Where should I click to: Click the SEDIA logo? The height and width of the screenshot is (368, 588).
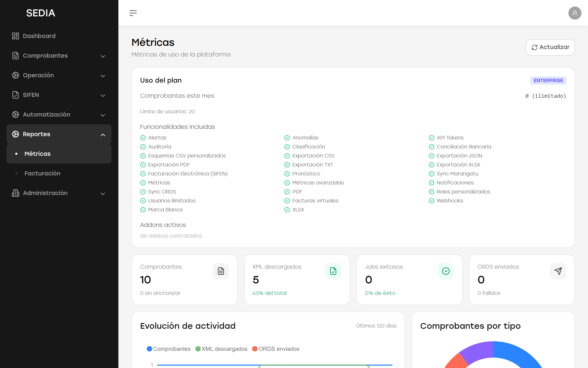pyautogui.click(x=41, y=13)
